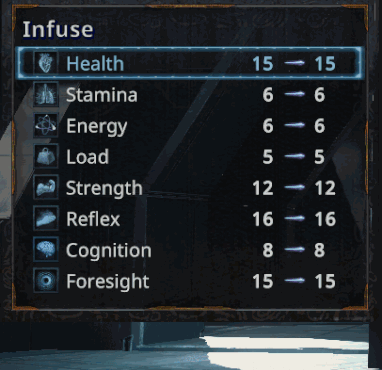The height and width of the screenshot is (370, 382).
Task: Select the Cognition attribute label
Action: 109,251
